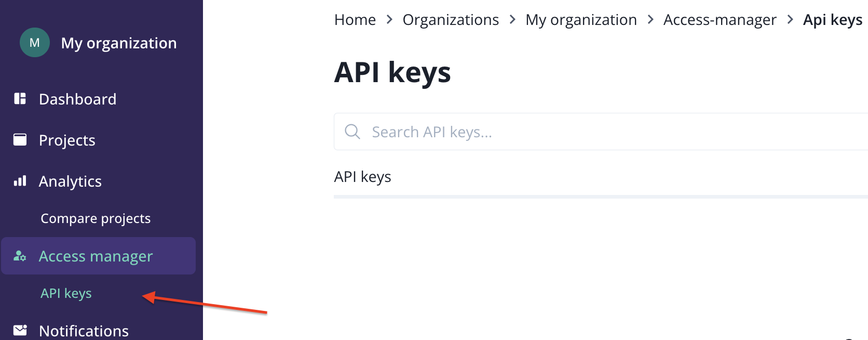This screenshot has height=340, width=868.
Task: Open the Projects sidebar item
Action: click(67, 140)
